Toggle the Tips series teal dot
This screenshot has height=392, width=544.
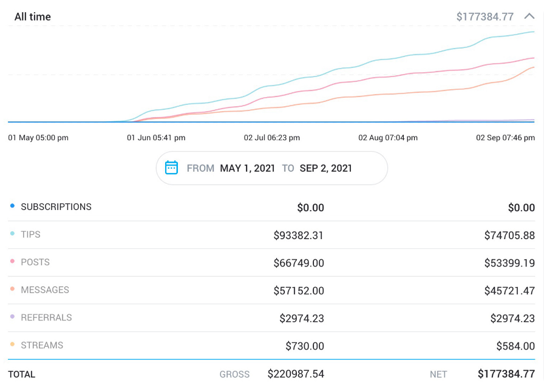click(12, 234)
